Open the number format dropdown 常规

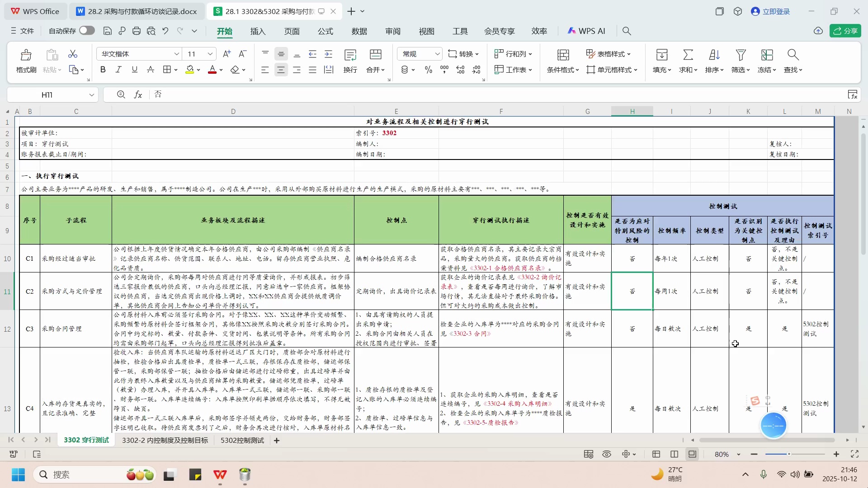437,54
